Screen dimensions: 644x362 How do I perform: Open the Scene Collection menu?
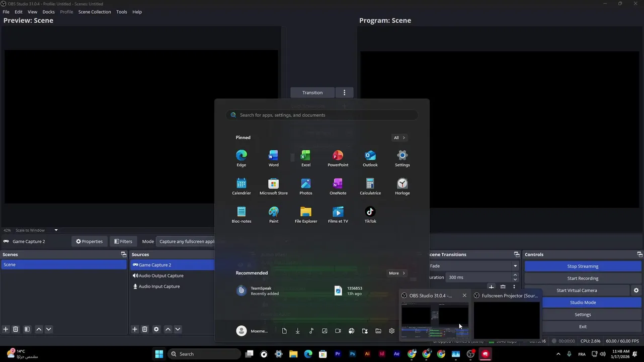95,12
